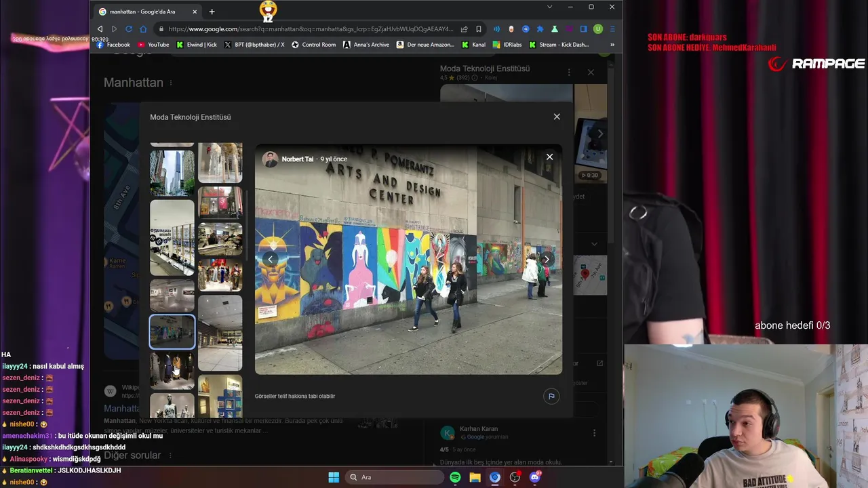The image size is (868, 488).
Task: Open the Der neue Amazon bookmark
Action: coord(426,45)
